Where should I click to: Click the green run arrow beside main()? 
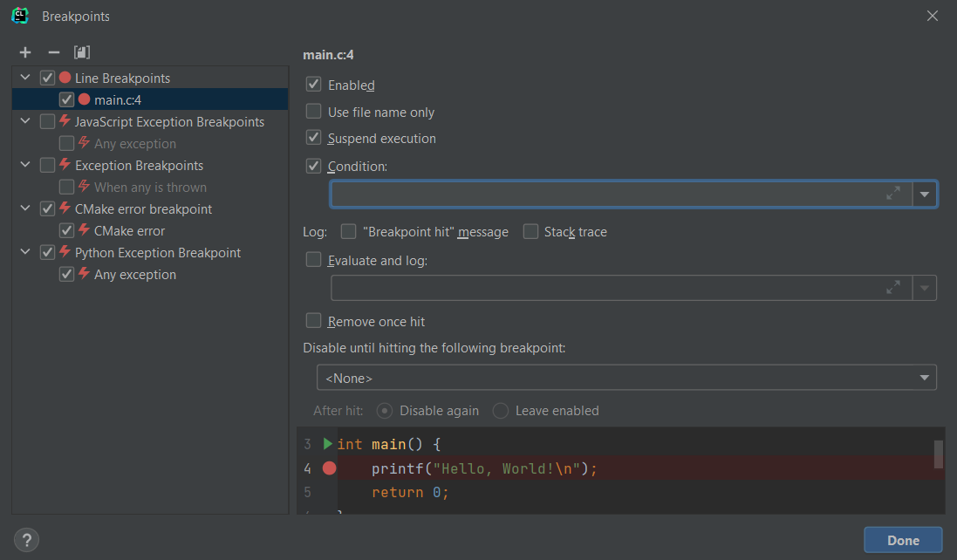coord(328,444)
